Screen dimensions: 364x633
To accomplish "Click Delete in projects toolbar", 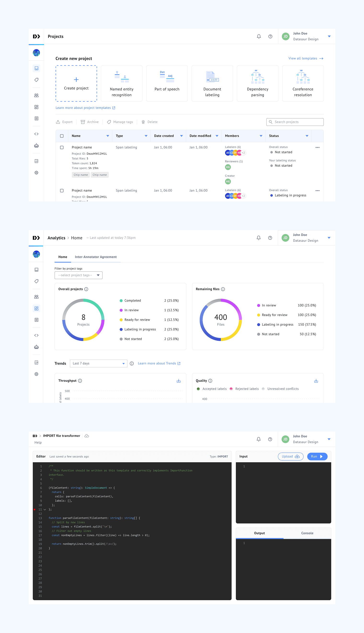I will 149,122.
